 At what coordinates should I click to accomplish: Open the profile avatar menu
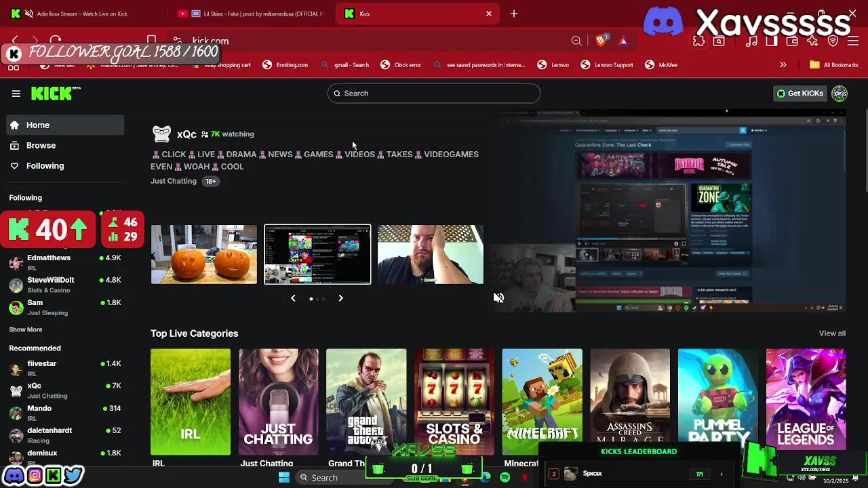(840, 94)
